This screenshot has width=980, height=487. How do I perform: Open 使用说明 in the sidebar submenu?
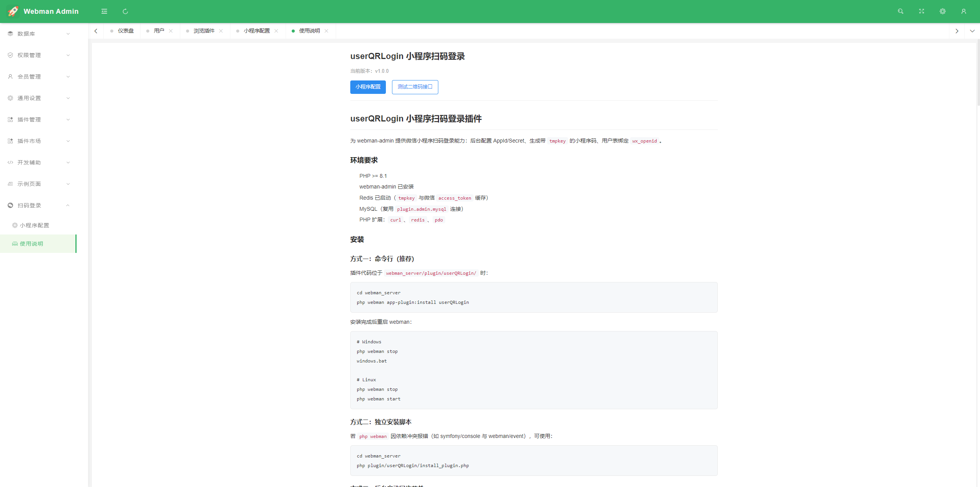(x=38, y=244)
